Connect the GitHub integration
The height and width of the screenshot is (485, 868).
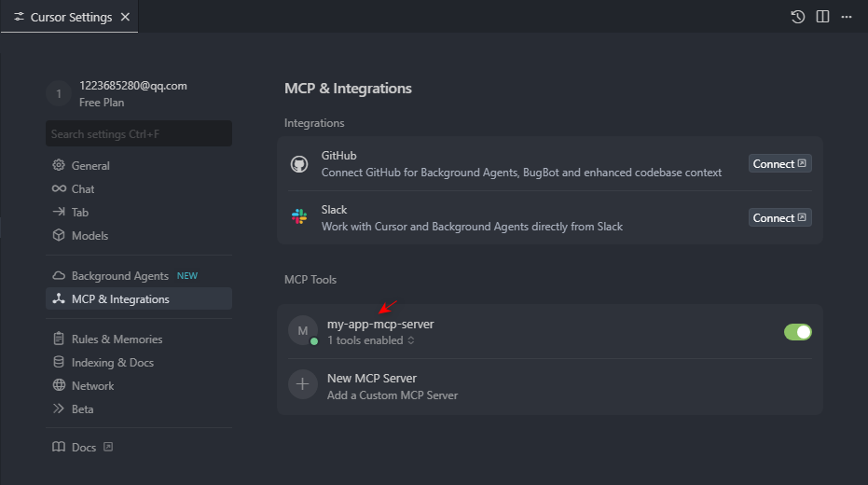(x=779, y=164)
